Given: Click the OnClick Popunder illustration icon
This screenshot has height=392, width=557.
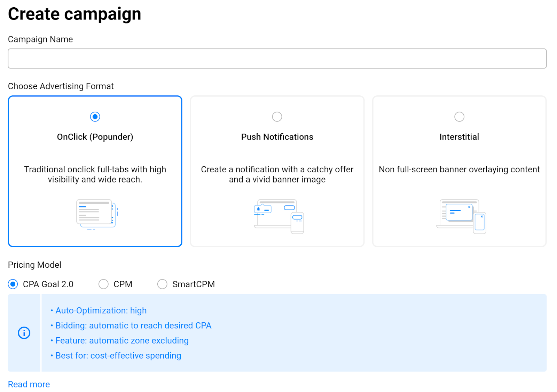Looking at the screenshot, I should pos(96,214).
